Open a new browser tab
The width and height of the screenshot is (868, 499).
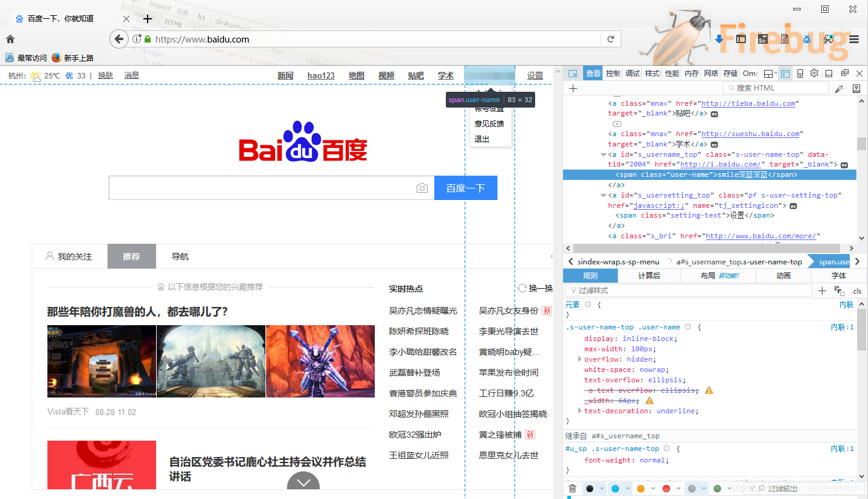click(x=147, y=19)
